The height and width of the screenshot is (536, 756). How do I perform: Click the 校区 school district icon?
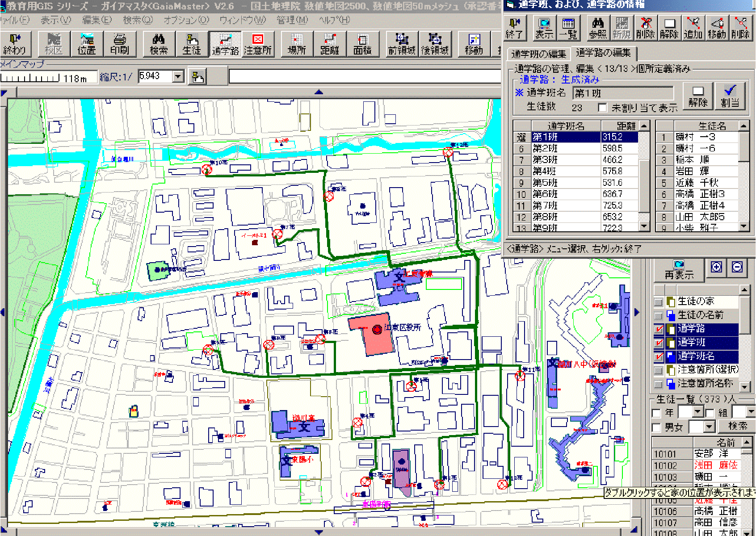click(54, 44)
